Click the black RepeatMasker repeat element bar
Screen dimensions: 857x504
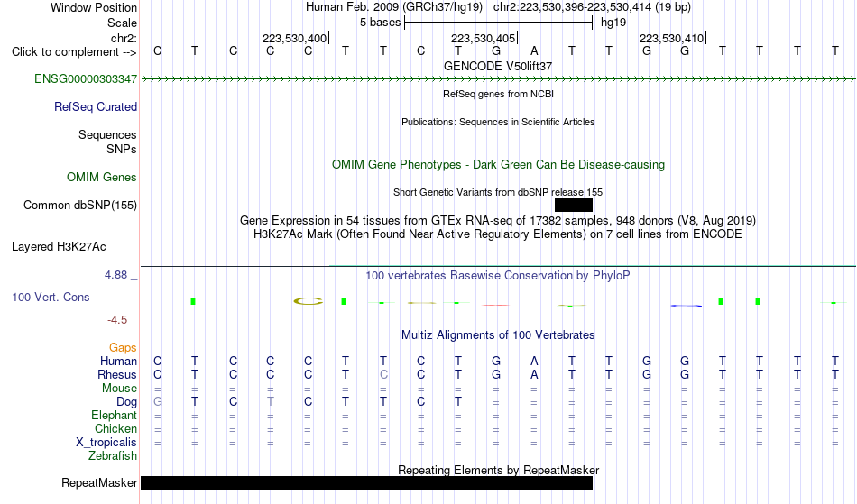click(366, 482)
